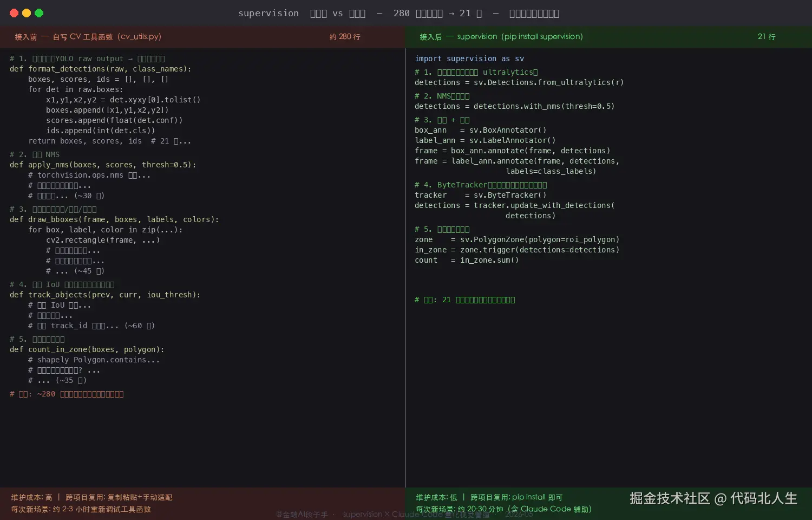Click the '21 行' line count label

click(767, 37)
